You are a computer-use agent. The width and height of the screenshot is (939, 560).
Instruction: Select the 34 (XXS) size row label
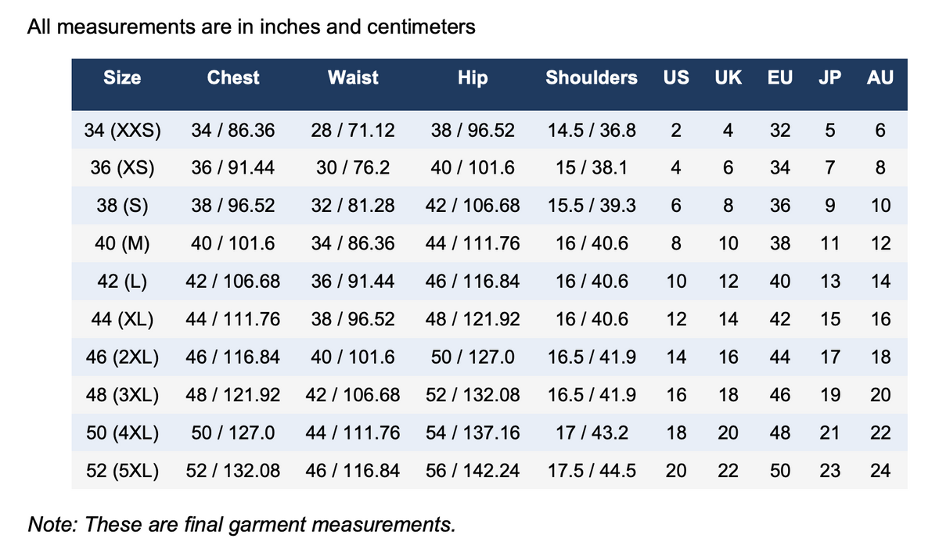click(x=122, y=131)
